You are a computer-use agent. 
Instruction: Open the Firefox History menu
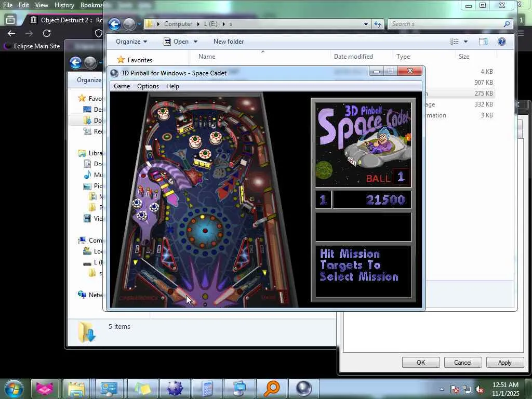point(64,5)
